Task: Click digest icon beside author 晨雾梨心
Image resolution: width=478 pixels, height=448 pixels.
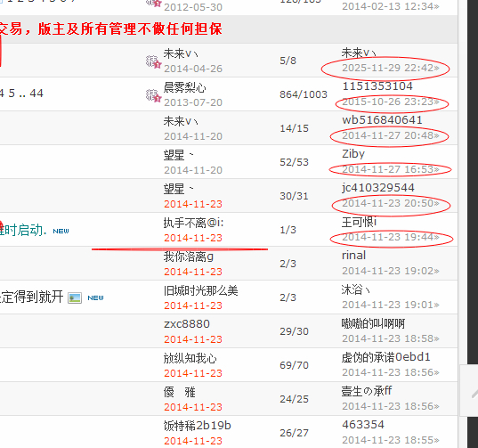Action: click(153, 95)
